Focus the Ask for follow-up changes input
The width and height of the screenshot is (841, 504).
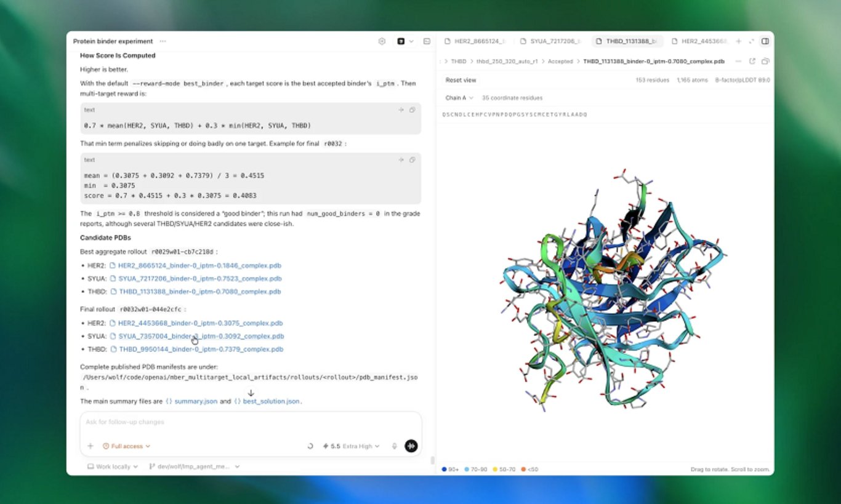(251, 422)
